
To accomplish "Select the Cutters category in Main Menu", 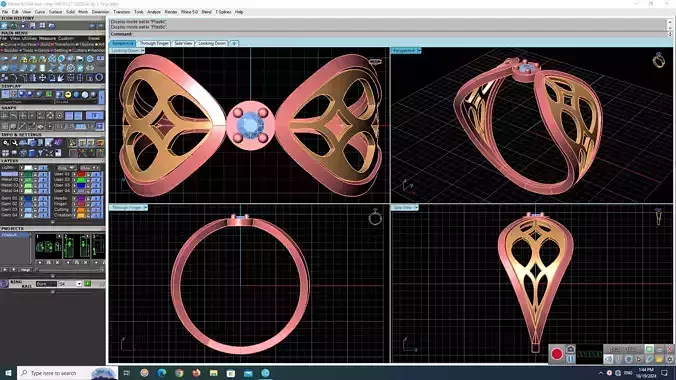I will [79, 50].
